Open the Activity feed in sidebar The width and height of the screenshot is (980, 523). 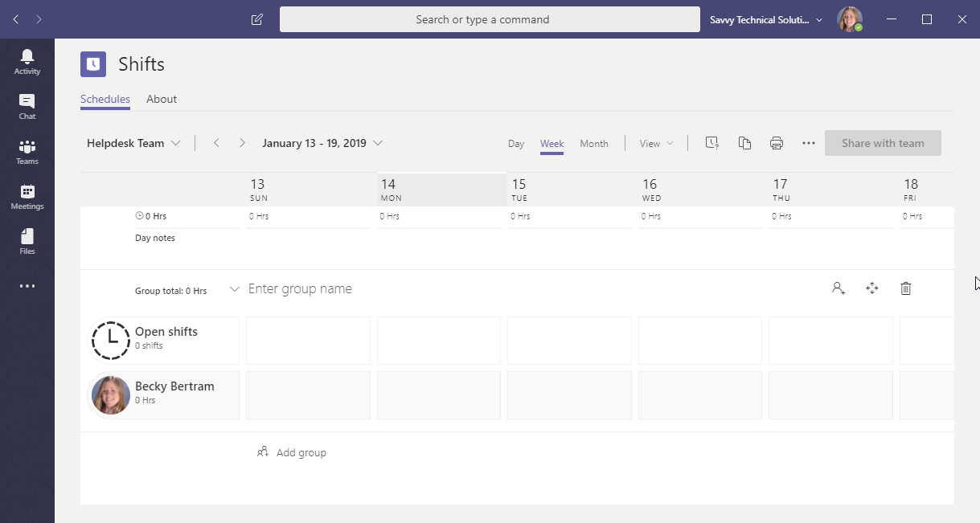tap(27, 61)
